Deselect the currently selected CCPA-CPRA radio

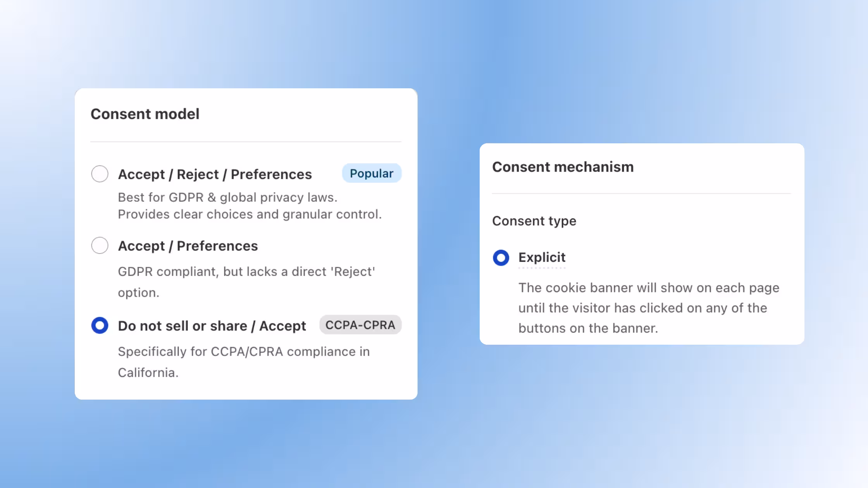[x=100, y=326]
